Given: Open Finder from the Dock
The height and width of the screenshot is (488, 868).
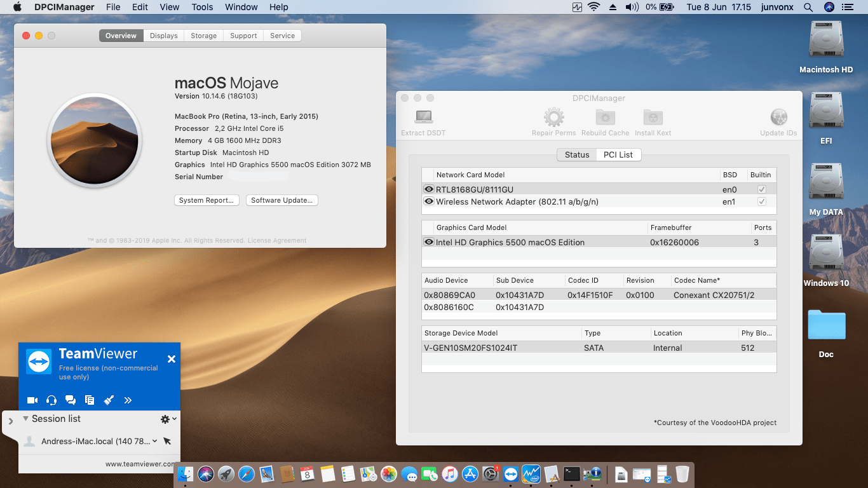Looking at the screenshot, I should pos(185,474).
